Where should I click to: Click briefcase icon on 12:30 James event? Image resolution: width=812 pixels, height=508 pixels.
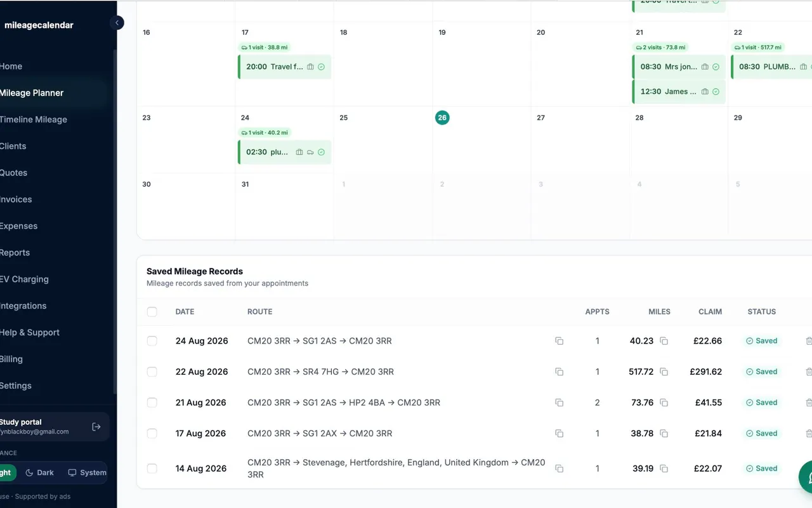coord(705,91)
